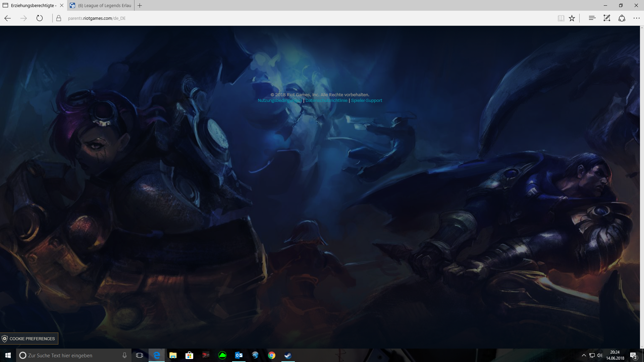Screen dimensions: 644x362
Task: Select the Erziehungsberechtigte tab
Action: coord(33,5)
